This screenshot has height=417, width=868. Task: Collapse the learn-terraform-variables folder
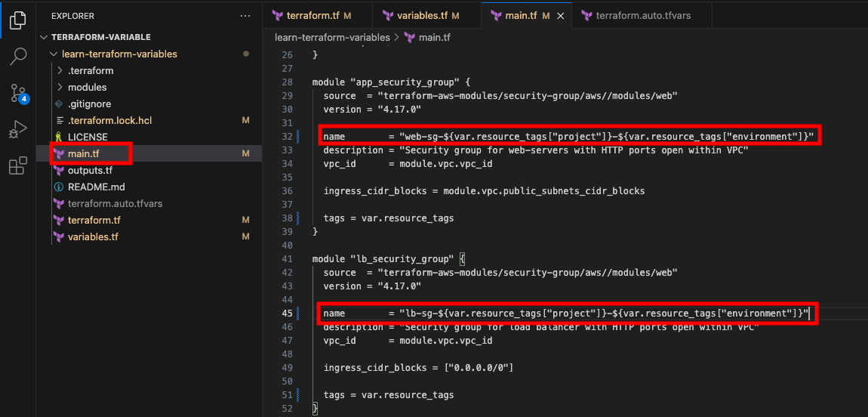point(53,54)
